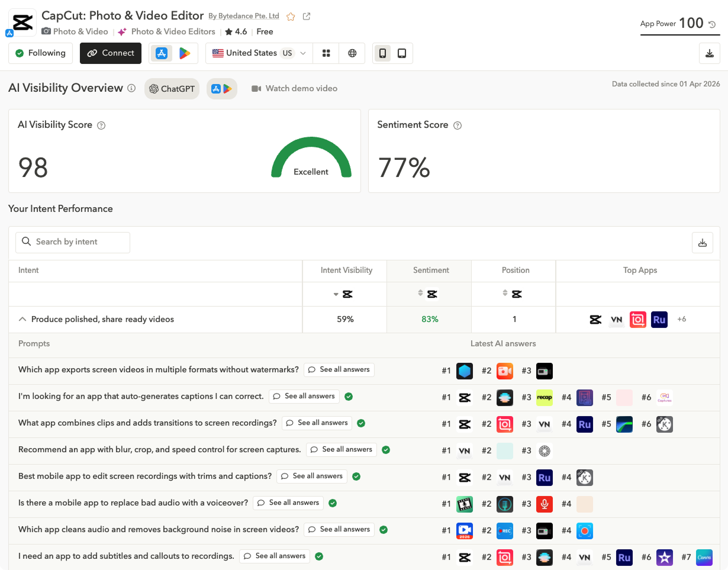Click #7 Canva icon in subtitles row
The image size is (728, 570).
click(704, 558)
